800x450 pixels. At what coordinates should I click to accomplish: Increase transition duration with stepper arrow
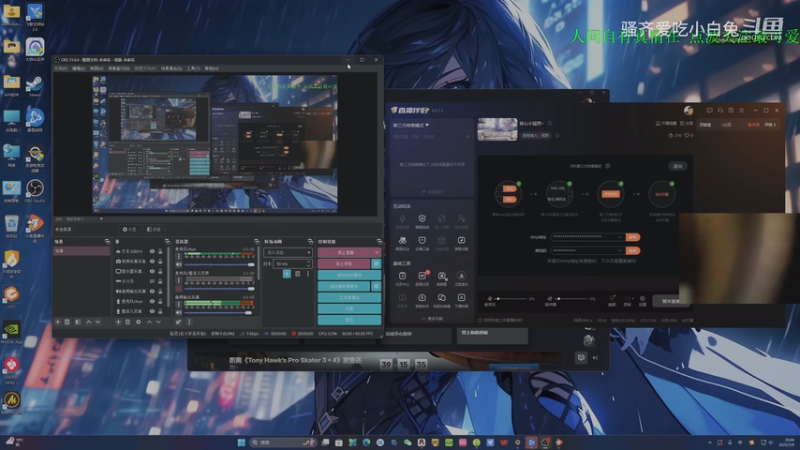pyautogui.click(x=309, y=262)
